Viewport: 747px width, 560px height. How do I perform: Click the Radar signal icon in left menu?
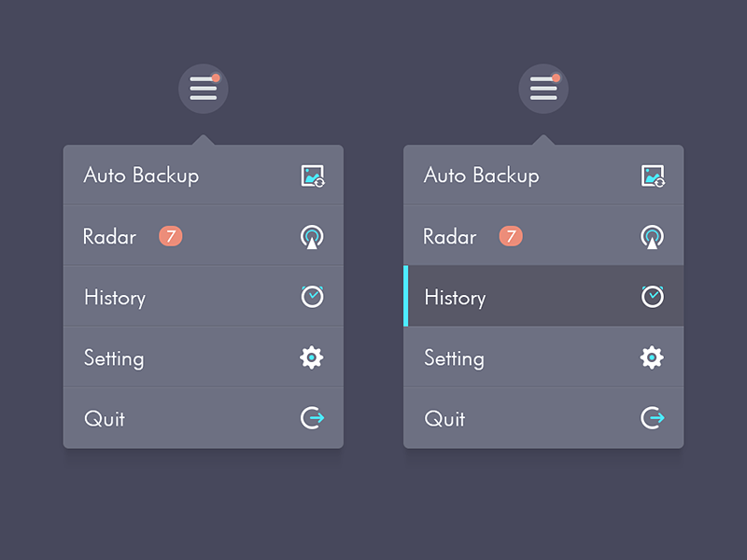[x=313, y=237]
